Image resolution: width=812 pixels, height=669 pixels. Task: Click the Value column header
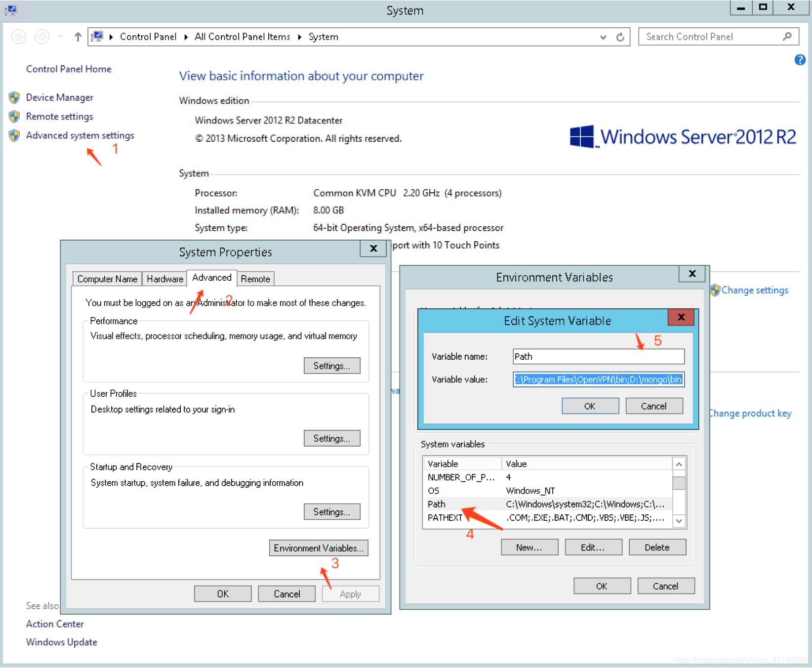587,464
